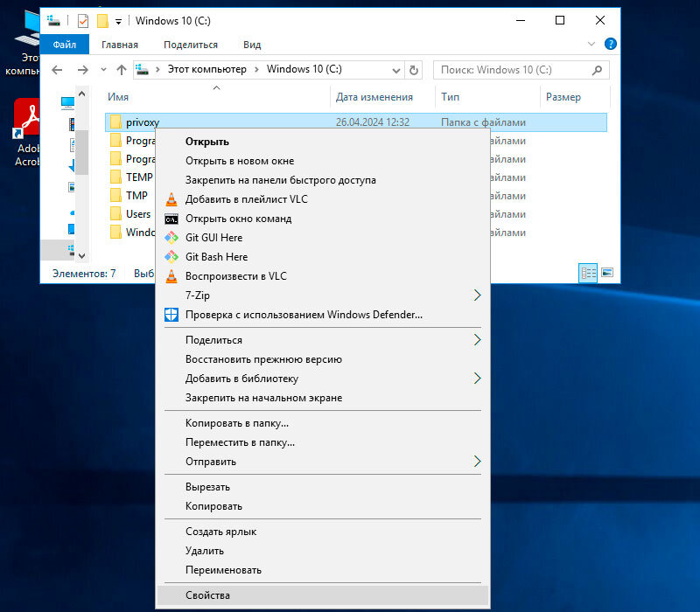
Task: Sort by 'Тип' column header
Action: (x=487, y=97)
